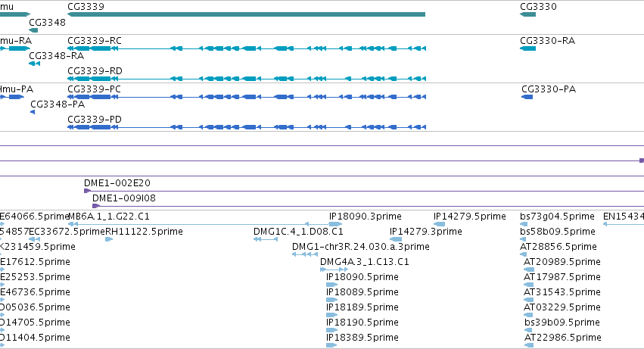Click the RH11122.5prime EST label
Image resolution: width=644 pixels, height=349 pixels.
click(x=144, y=232)
